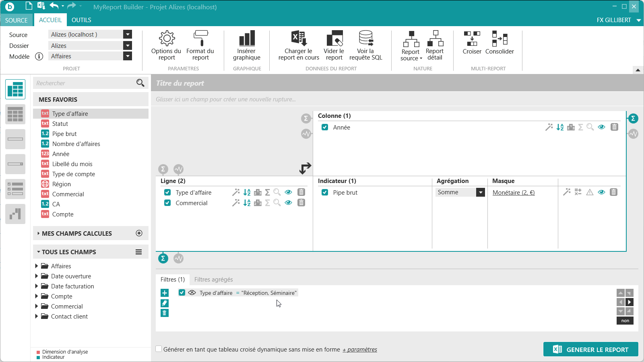
Task: Uncheck the Commercial row field
Action: tap(167, 203)
